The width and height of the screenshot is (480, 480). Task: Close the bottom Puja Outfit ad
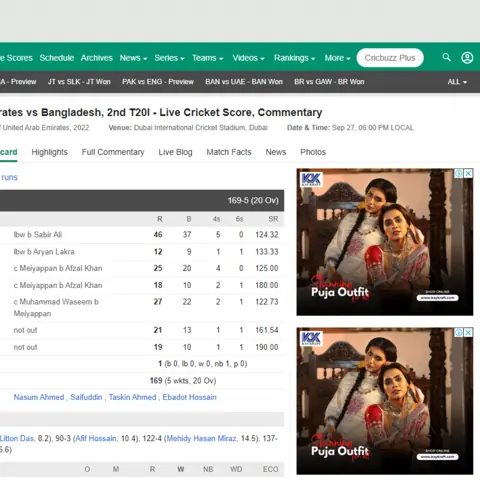(468, 332)
